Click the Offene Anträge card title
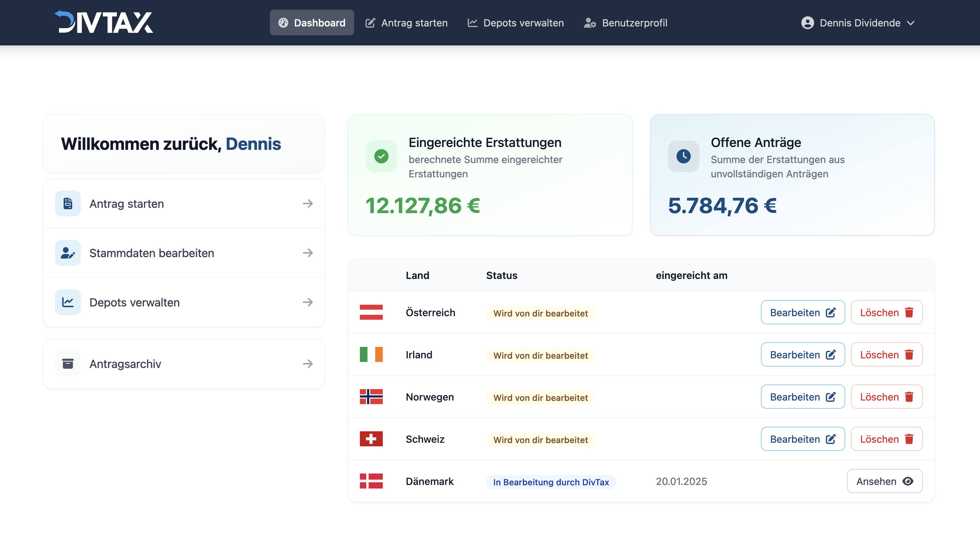Screen dimensions: 980x535 (x=756, y=142)
